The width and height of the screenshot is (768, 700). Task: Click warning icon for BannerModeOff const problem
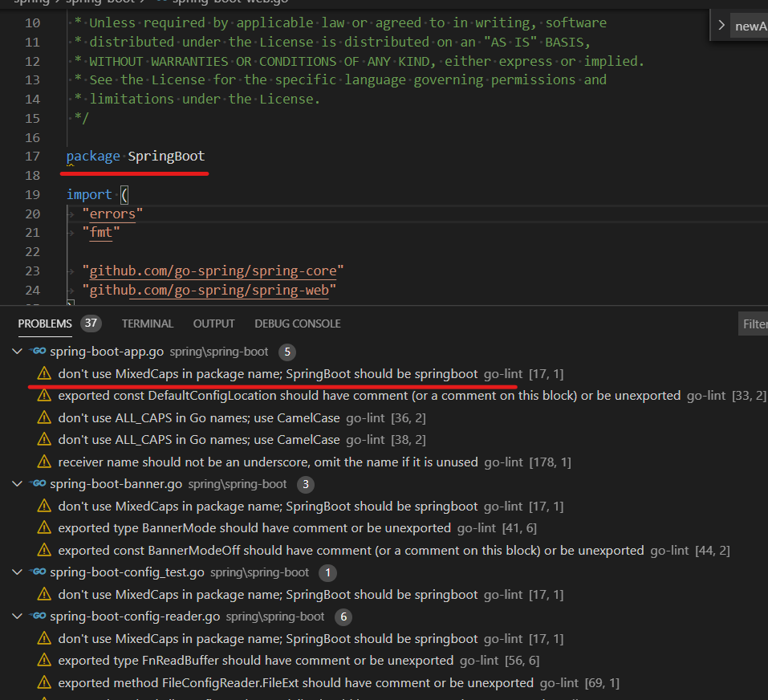44,550
